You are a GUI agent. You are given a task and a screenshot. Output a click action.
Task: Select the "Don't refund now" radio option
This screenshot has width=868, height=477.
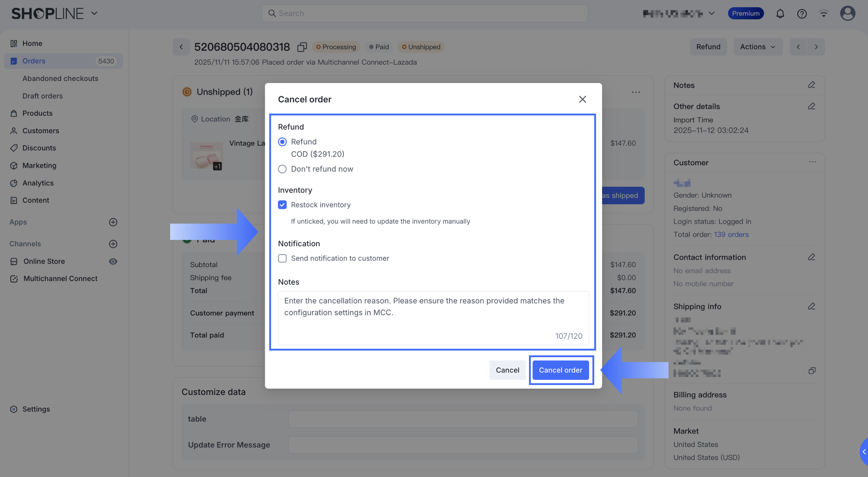point(282,169)
